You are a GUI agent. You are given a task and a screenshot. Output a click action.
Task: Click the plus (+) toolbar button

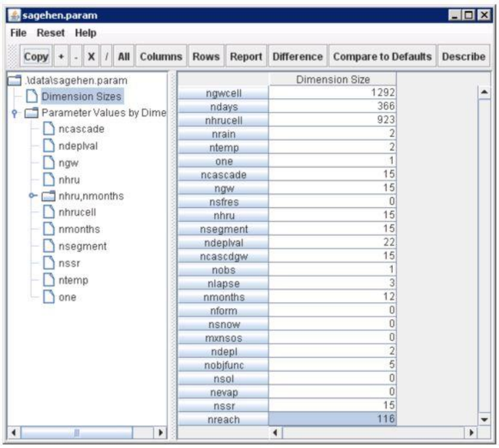point(61,57)
